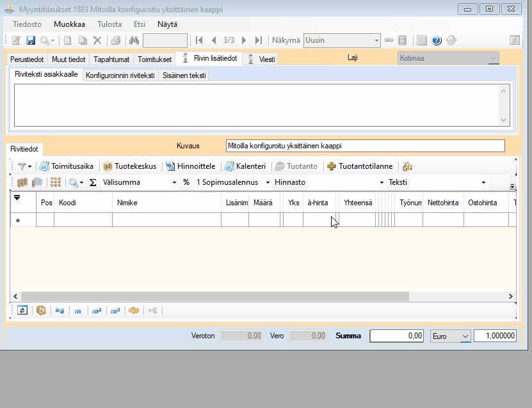Click the Tuotantotilanne button
The width and height of the screenshot is (532, 408).
tap(360, 166)
